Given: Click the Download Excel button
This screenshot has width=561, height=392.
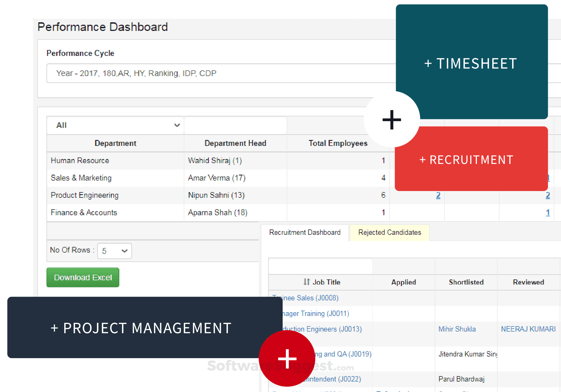Looking at the screenshot, I should point(82,277).
